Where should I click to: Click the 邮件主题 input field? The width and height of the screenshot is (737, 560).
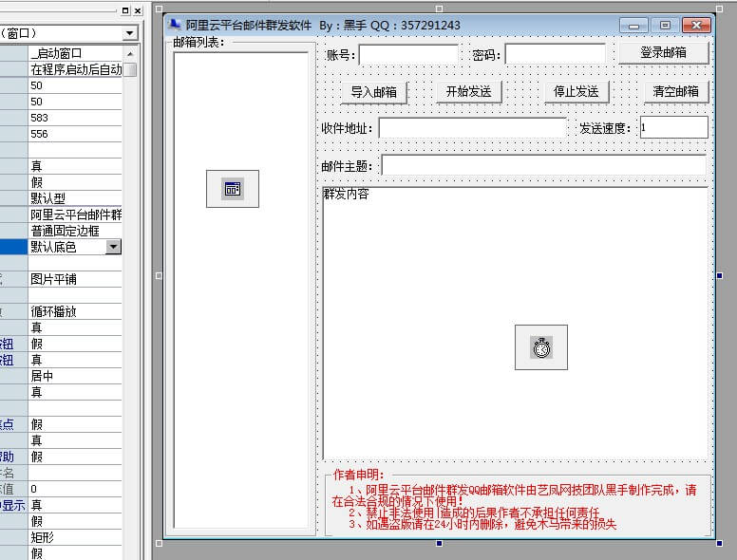tap(544, 165)
